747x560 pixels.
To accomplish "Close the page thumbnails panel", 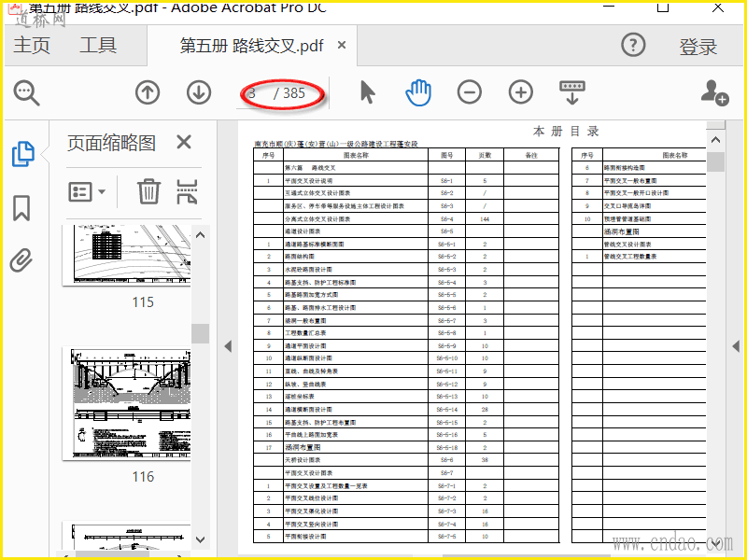I will 184,142.
